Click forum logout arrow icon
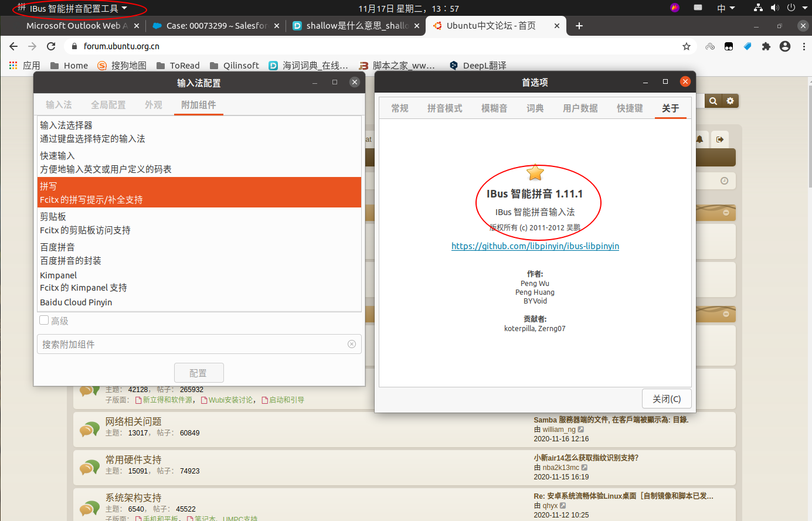Screen dimensions: 812x521 [x=720, y=139]
